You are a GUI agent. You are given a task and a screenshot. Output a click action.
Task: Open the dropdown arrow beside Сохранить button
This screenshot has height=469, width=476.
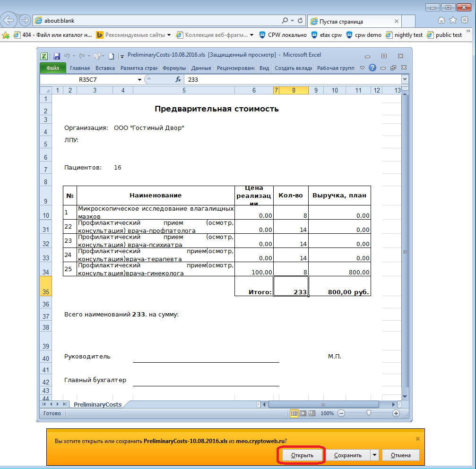pos(374,455)
